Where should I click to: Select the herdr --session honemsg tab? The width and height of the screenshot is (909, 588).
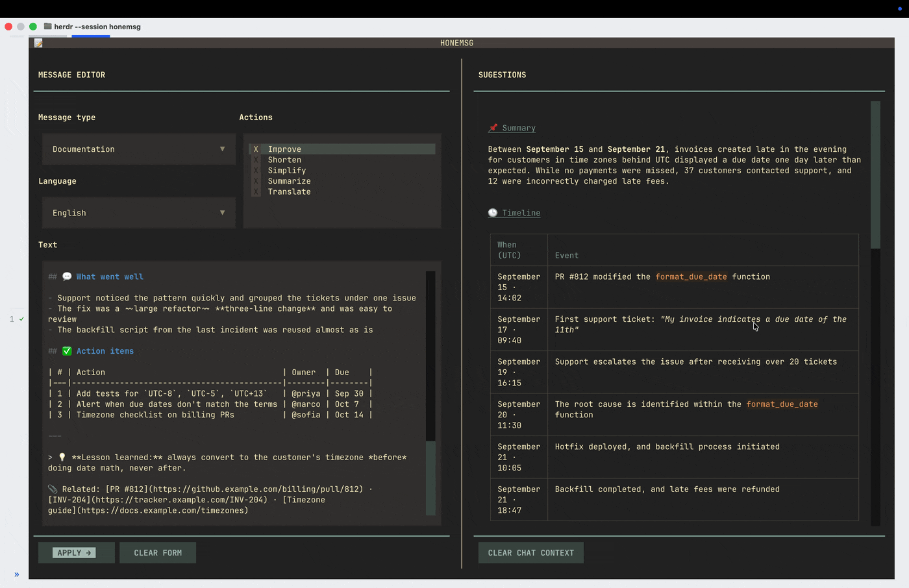[x=92, y=27]
